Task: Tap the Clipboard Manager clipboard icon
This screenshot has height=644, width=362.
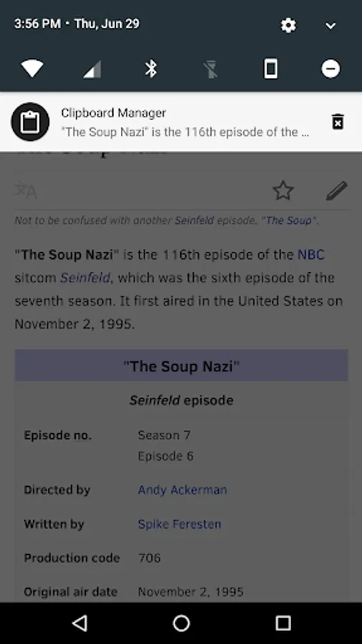Action: click(30, 122)
